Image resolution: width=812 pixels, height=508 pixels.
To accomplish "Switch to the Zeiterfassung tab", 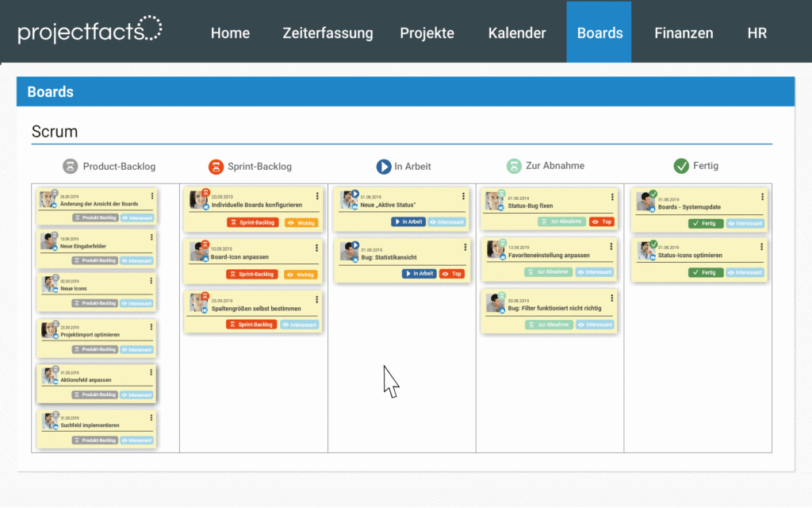I will pos(327,33).
